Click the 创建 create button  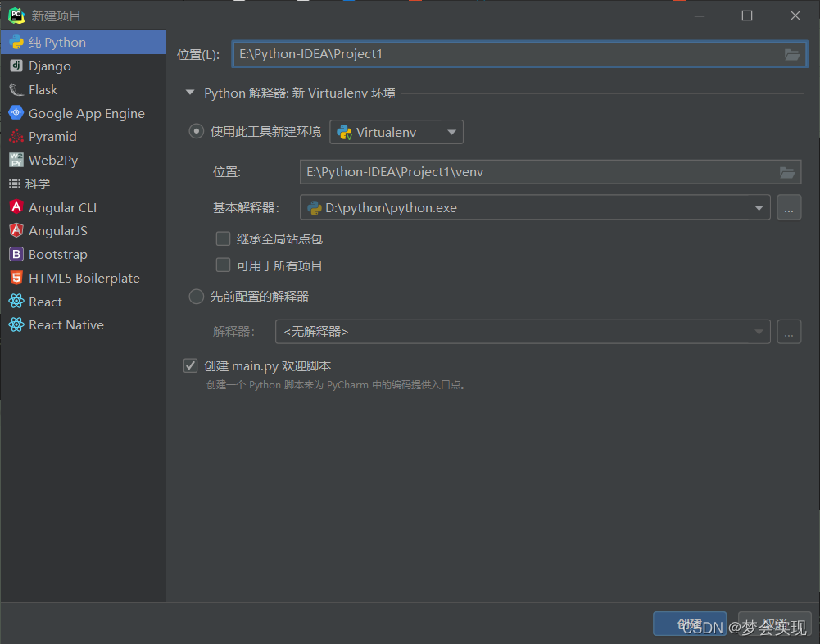click(689, 624)
